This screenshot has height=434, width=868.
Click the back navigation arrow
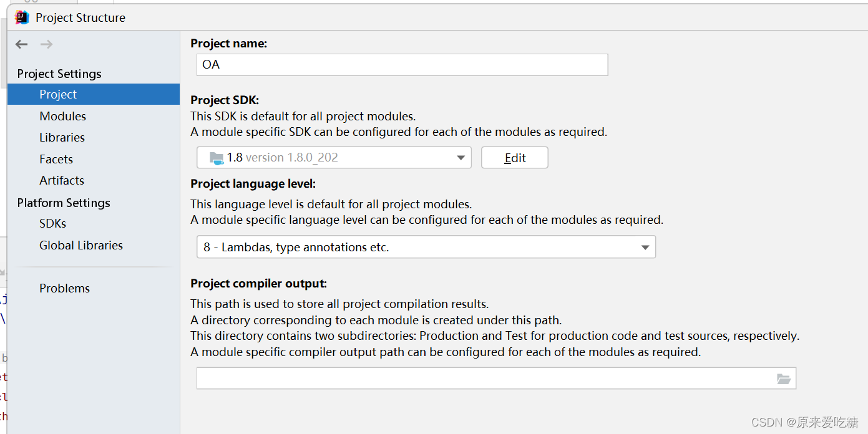[x=21, y=44]
